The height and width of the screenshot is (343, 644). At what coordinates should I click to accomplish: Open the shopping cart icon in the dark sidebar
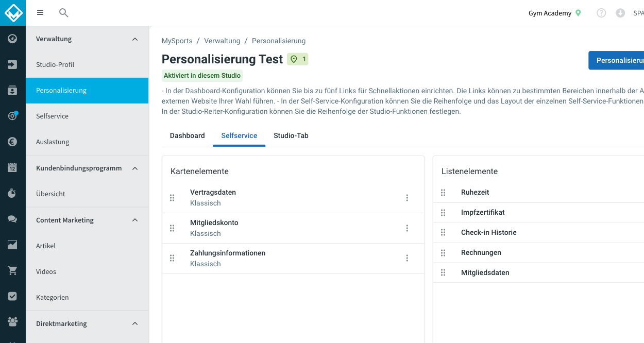click(x=13, y=270)
